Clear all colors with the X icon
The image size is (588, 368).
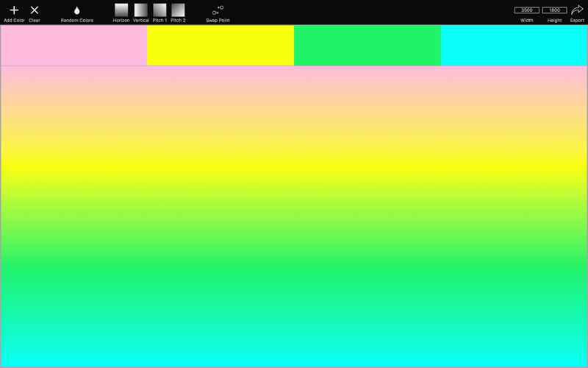[x=35, y=10]
